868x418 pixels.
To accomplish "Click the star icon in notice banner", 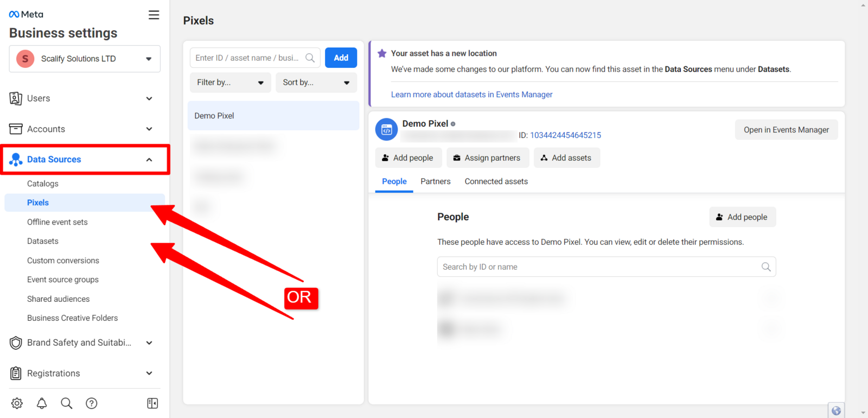I will [382, 53].
